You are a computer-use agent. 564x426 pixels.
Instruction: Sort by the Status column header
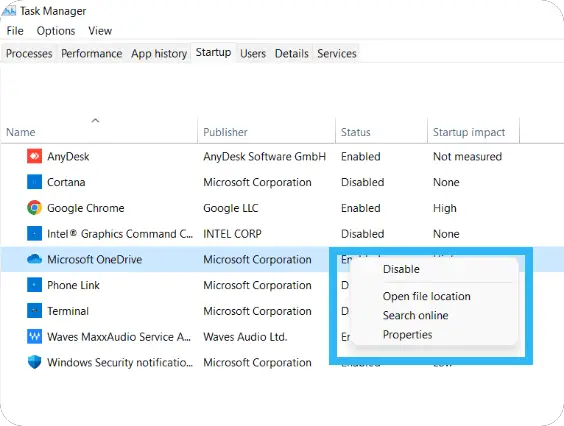pyautogui.click(x=355, y=132)
